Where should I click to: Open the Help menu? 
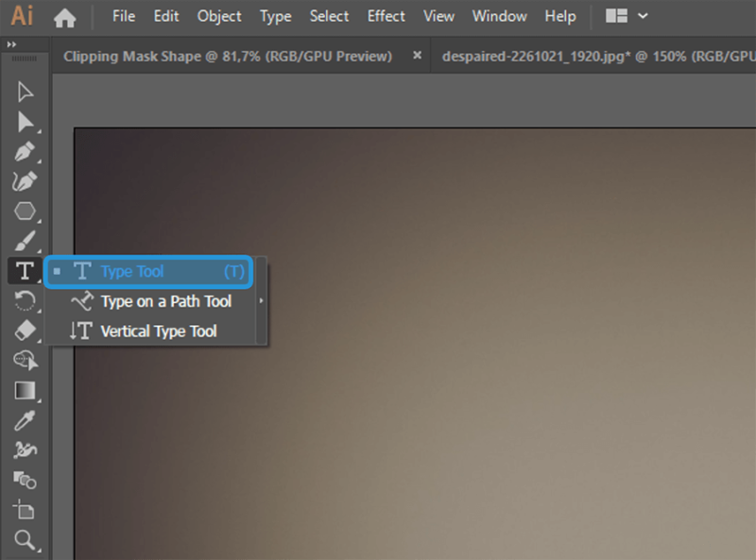coord(559,16)
